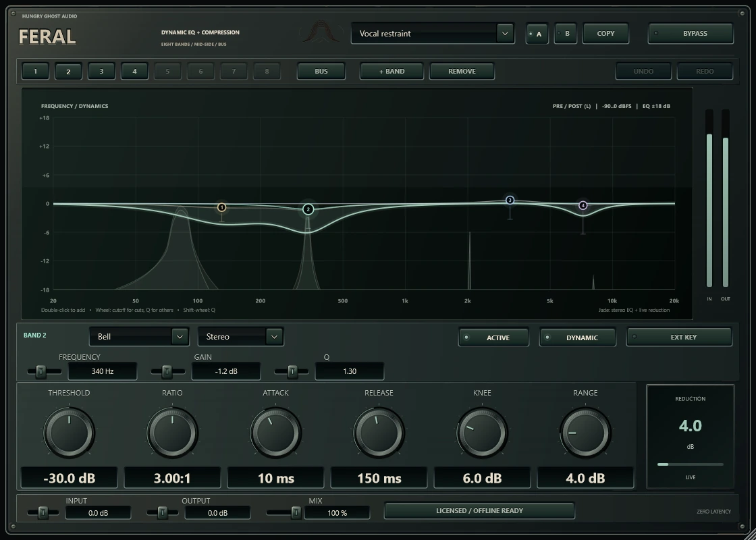The height and width of the screenshot is (540, 756).
Task: Click the PRE / POST (L) label
Action: coord(571,106)
